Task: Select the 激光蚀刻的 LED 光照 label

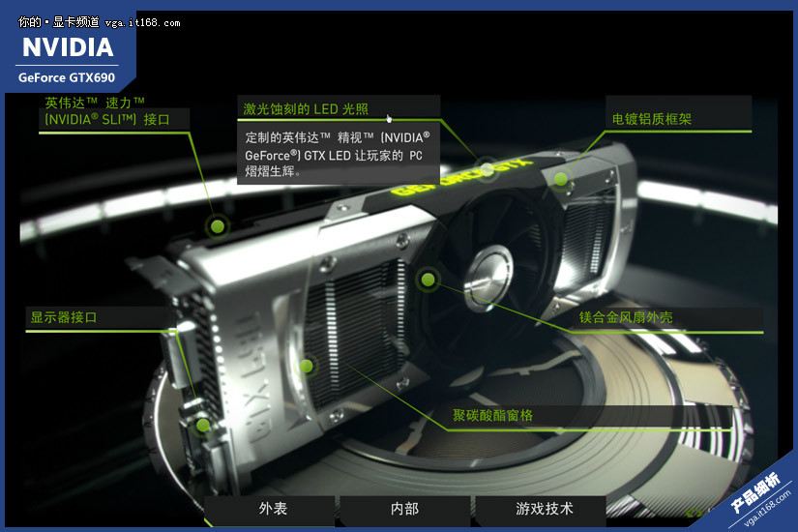Action: click(x=306, y=109)
